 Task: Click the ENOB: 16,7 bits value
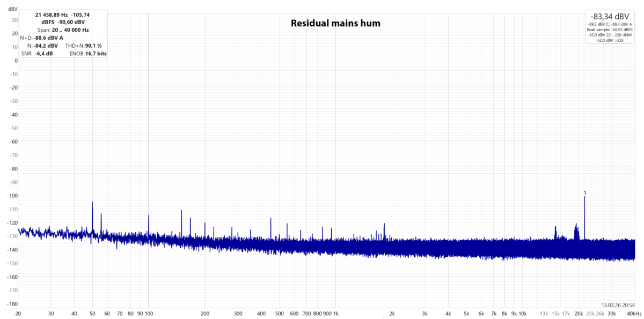pyautogui.click(x=88, y=54)
